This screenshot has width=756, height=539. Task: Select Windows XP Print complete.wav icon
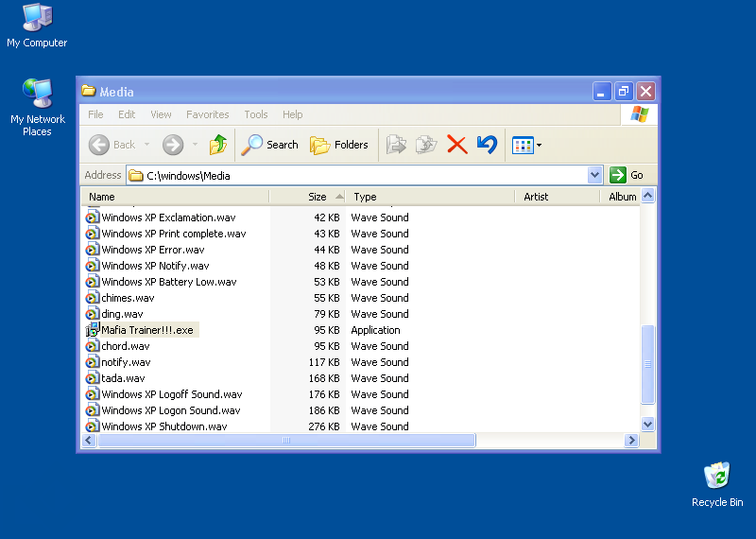click(93, 234)
